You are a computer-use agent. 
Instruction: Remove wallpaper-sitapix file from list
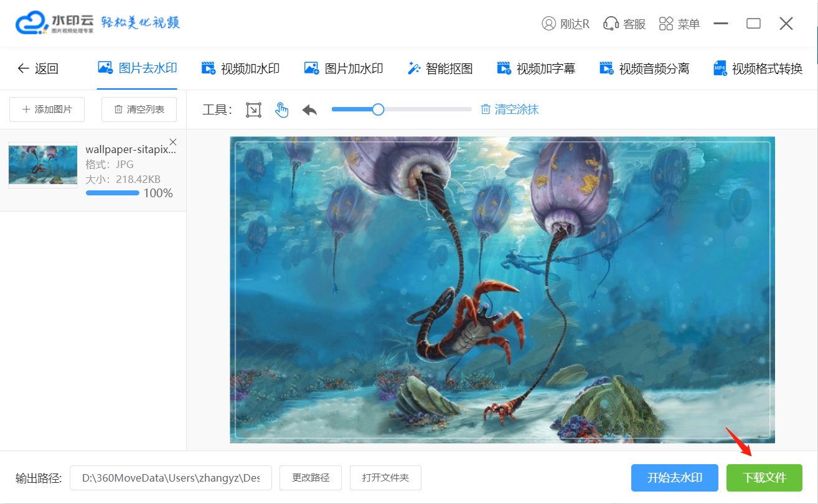[173, 142]
